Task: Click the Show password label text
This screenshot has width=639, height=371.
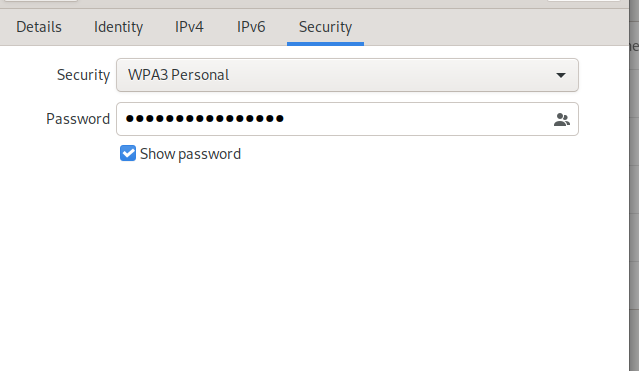Action: coord(190,154)
